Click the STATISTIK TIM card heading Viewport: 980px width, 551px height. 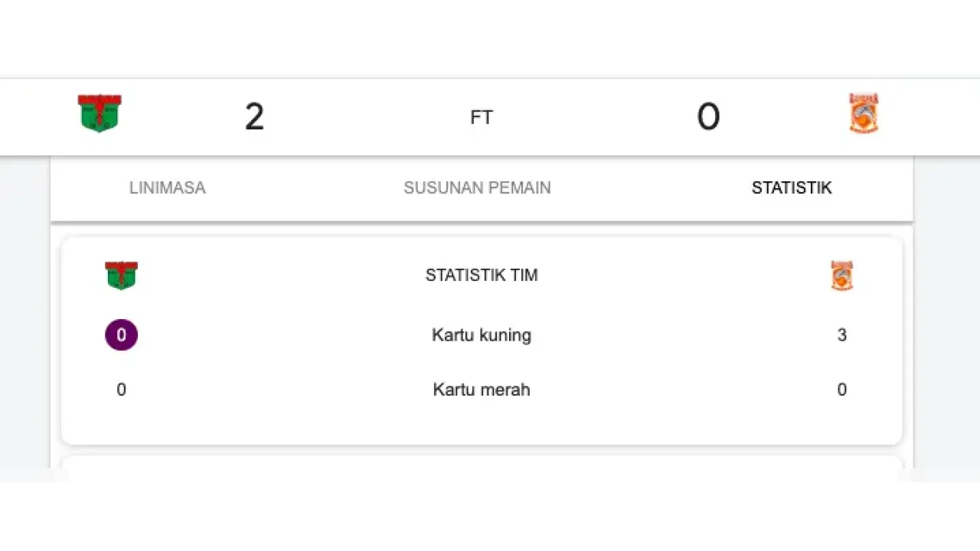click(482, 275)
